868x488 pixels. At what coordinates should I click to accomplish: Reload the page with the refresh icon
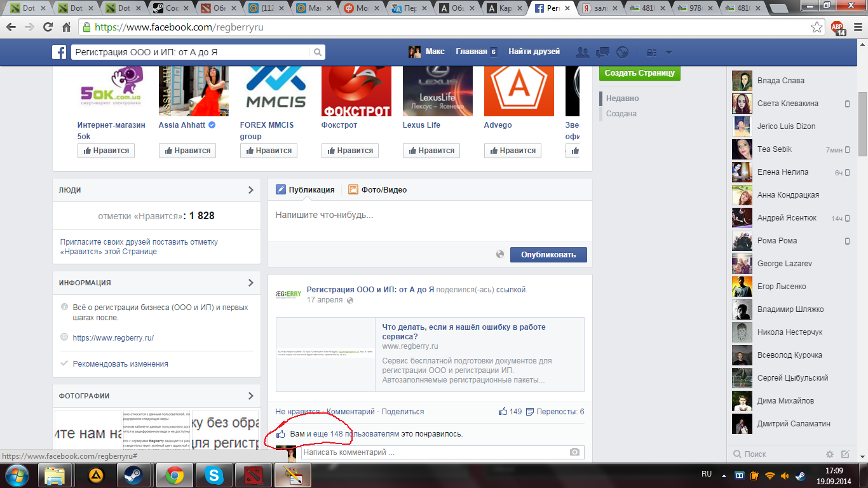click(x=47, y=27)
